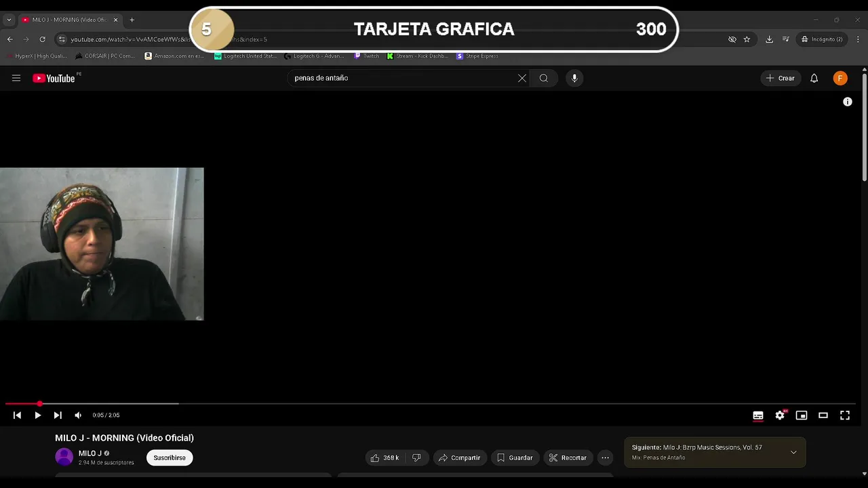Mute the video with the speaker icon

[x=78, y=415]
